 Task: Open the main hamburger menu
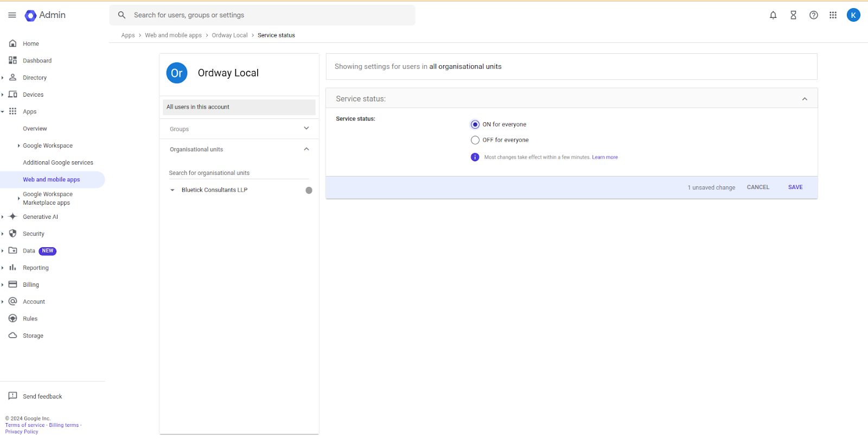point(12,15)
